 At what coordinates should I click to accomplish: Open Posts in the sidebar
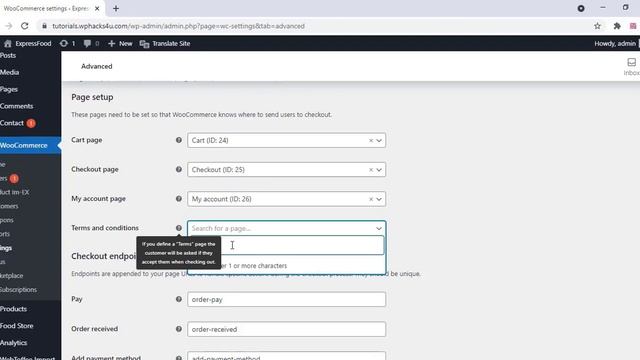click(8, 55)
